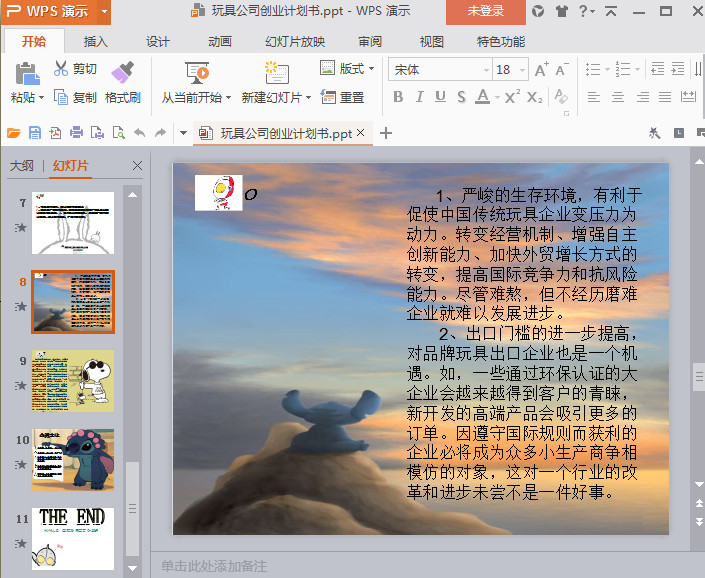Apply subscript formatting
The height and width of the screenshot is (578, 705).
click(535, 97)
